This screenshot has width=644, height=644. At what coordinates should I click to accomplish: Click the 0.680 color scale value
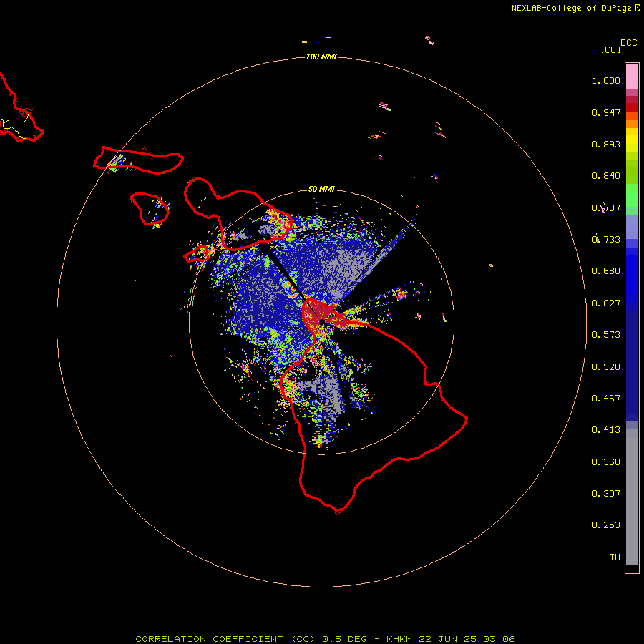click(606, 271)
